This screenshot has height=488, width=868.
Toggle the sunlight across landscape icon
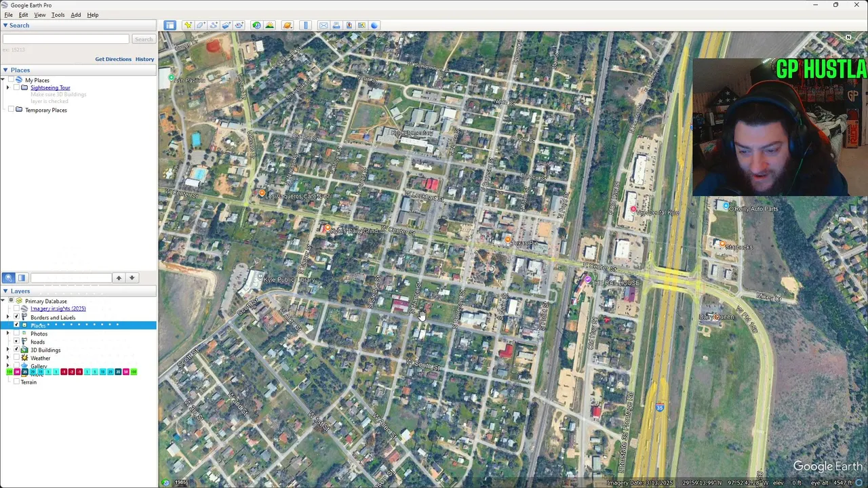click(269, 25)
